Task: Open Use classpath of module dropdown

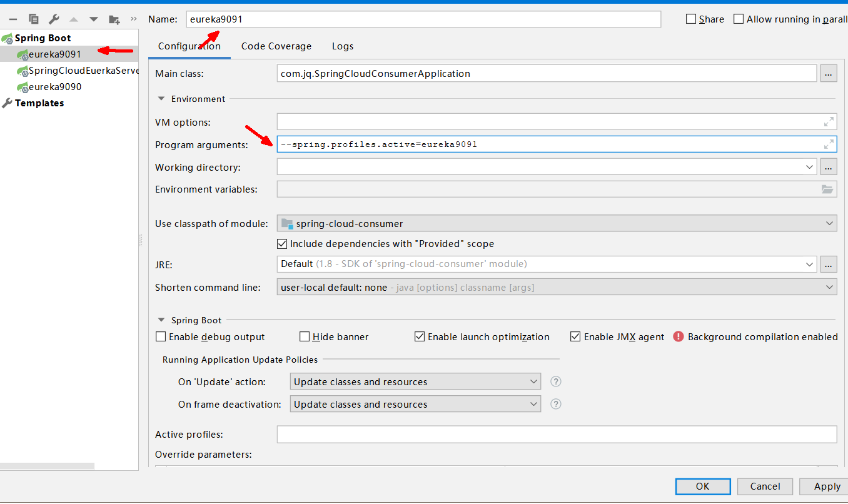Action: pyautogui.click(x=830, y=223)
